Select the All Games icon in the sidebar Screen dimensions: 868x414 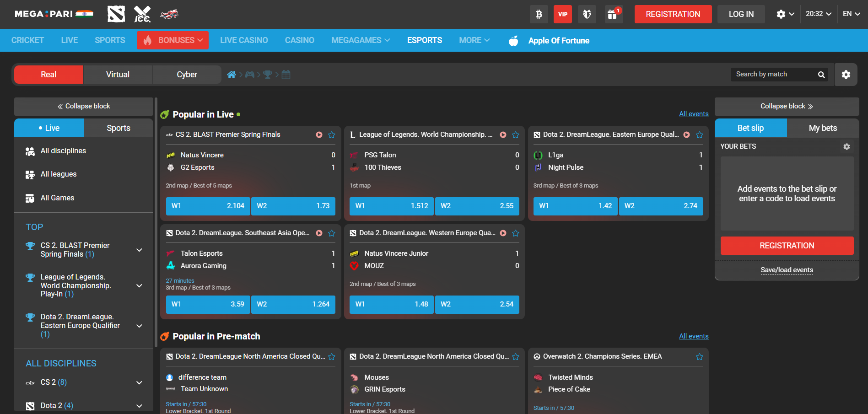(30, 198)
